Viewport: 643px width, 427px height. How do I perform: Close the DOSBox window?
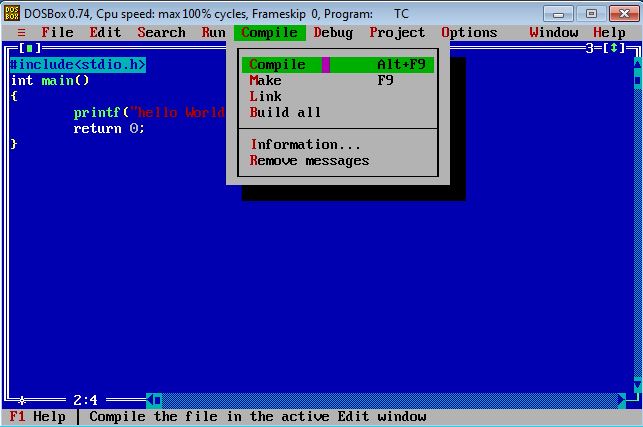pyautogui.click(x=624, y=14)
